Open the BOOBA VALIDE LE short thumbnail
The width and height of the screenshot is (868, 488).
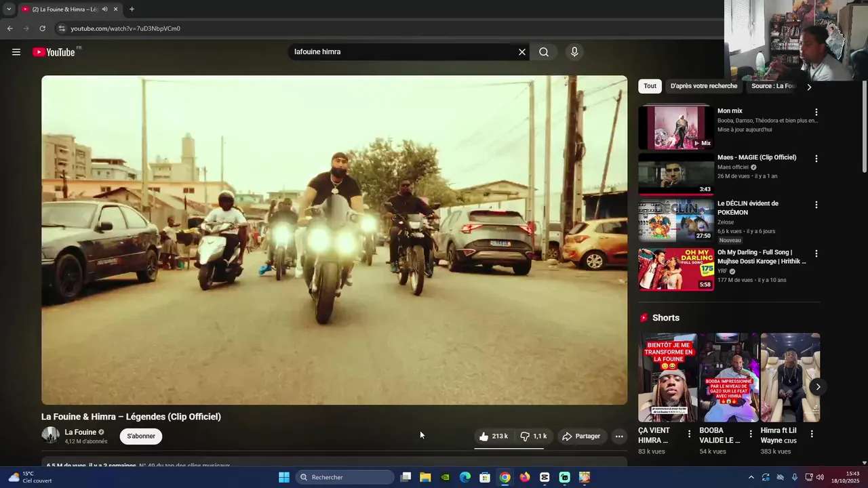click(729, 378)
